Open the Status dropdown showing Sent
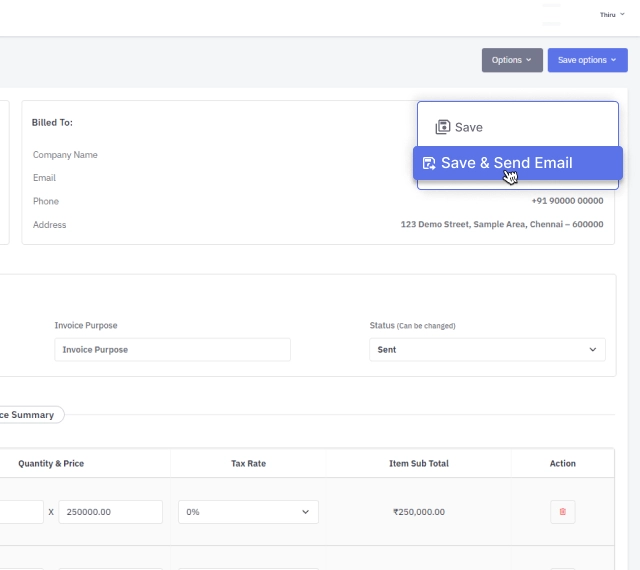Screen dimensions: 640x570 pos(487,350)
